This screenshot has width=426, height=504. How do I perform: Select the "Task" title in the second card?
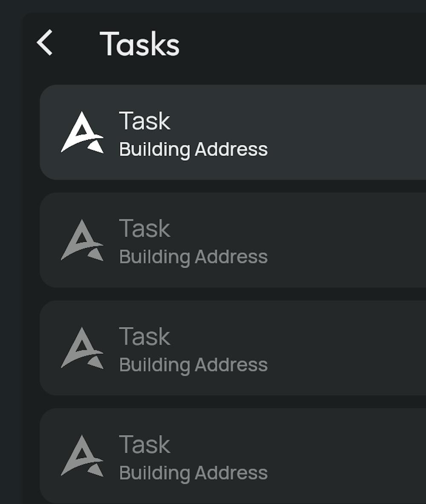(145, 229)
